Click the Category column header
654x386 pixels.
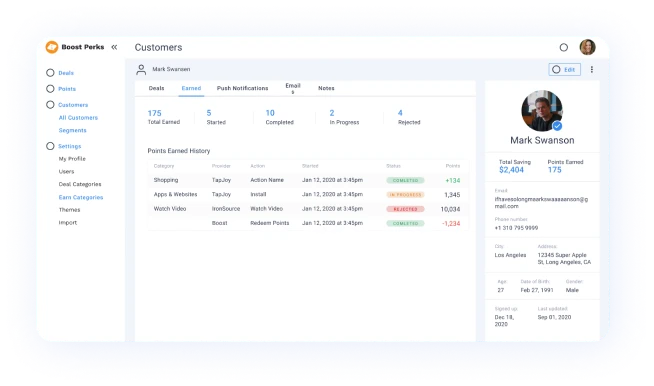coord(164,166)
